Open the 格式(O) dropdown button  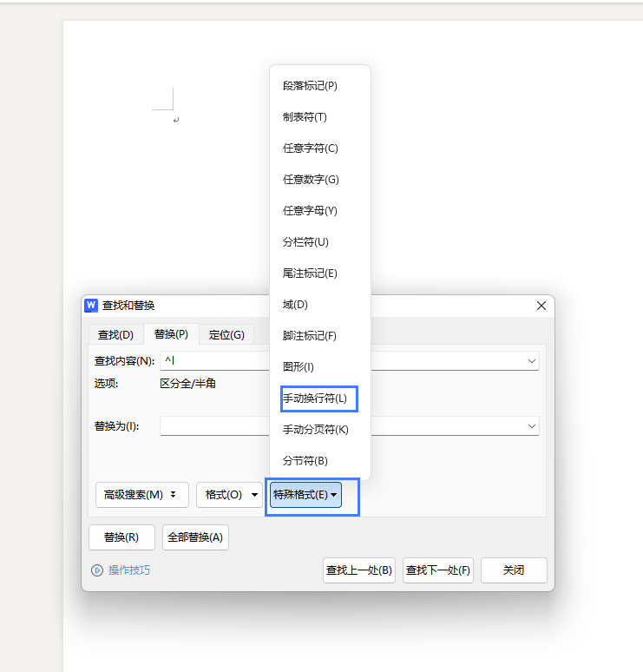click(229, 495)
